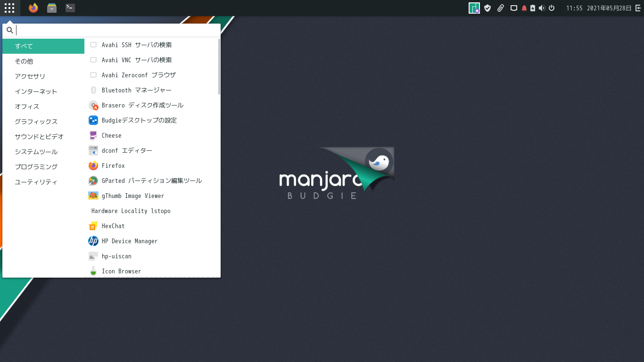Click the hp-uiscan icon
The width and height of the screenshot is (644, 362).
click(x=93, y=256)
